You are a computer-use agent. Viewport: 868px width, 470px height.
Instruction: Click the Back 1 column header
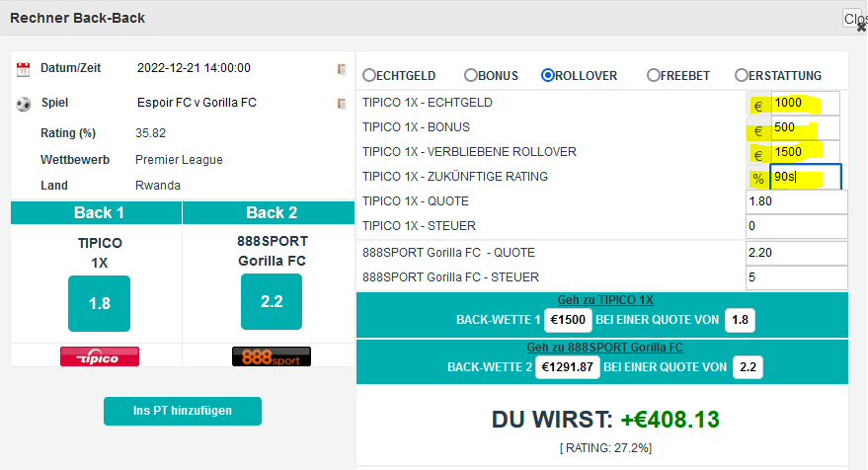point(97,213)
